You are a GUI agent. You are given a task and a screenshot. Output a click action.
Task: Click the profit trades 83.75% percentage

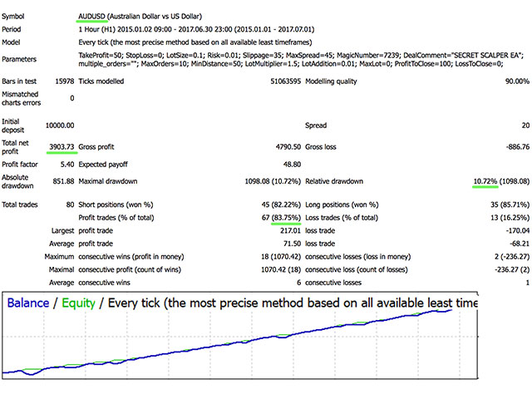pos(286,218)
